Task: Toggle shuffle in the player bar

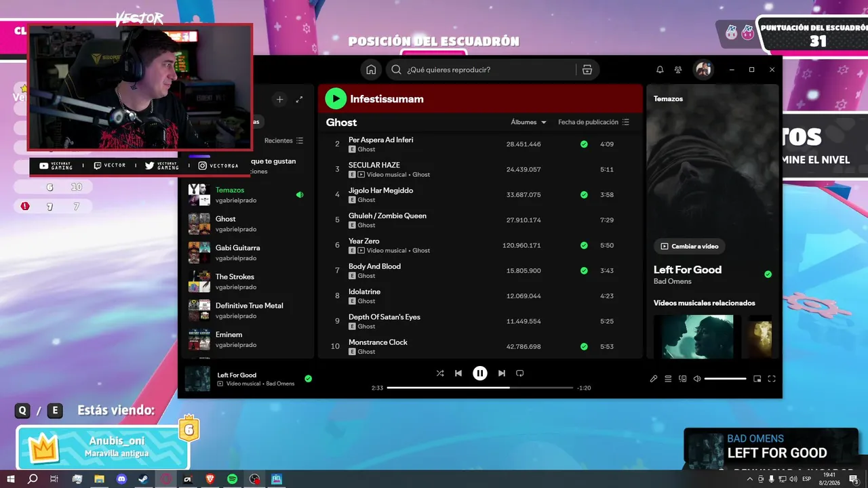Action: pos(440,373)
